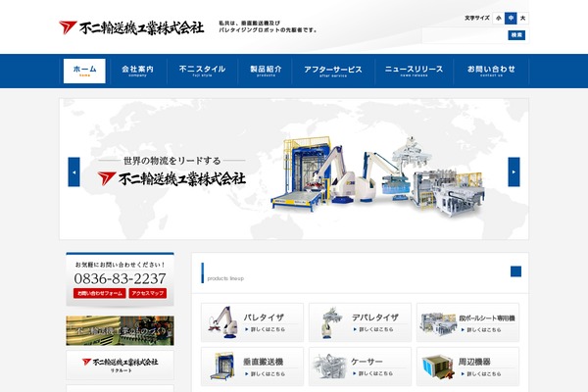This screenshot has height=392, width=588.
Task: Click phone number 0836-83-2237
Action: tap(120, 278)
